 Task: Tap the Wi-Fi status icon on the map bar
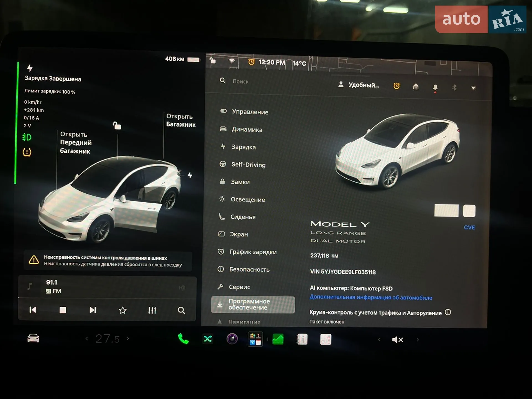tap(232, 61)
